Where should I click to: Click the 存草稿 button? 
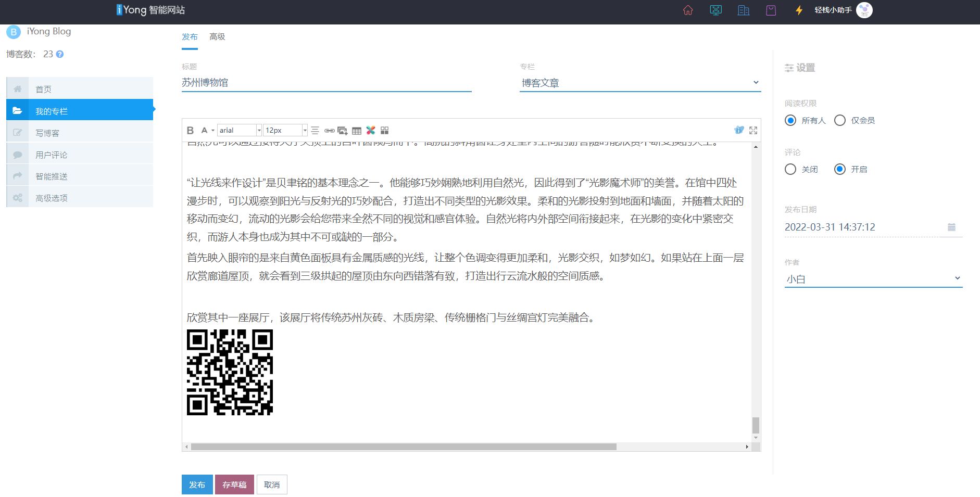[234, 485]
